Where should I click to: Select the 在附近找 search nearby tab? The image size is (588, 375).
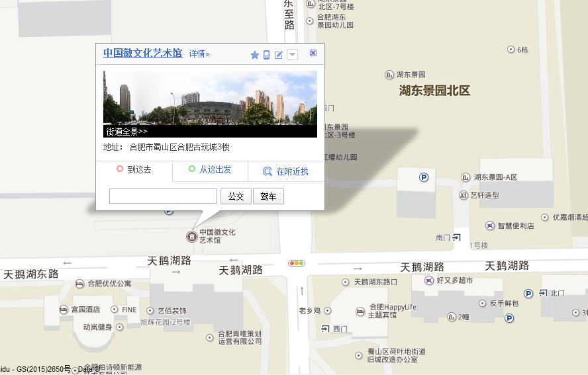[x=286, y=171]
